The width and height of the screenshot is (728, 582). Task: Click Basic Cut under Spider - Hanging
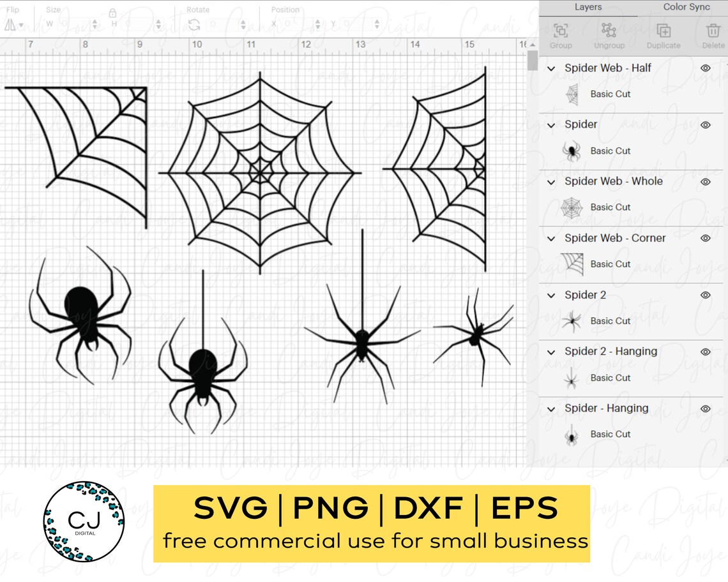[611, 434]
